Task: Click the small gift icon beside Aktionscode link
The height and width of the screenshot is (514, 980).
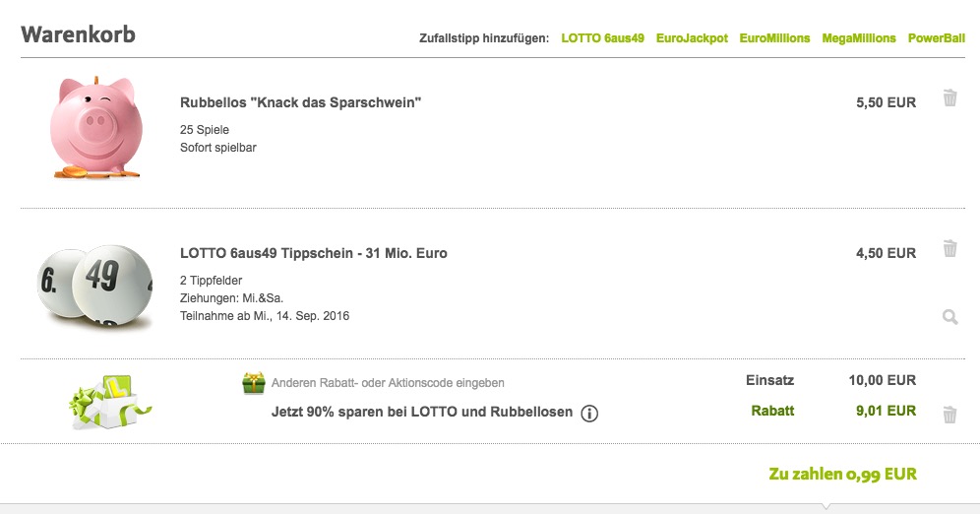Action: (254, 383)
